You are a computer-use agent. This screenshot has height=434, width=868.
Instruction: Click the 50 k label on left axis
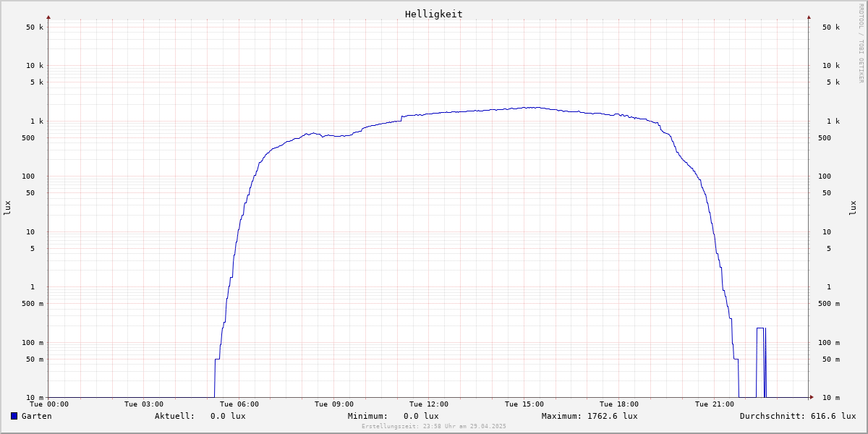(x=35, y=27)
